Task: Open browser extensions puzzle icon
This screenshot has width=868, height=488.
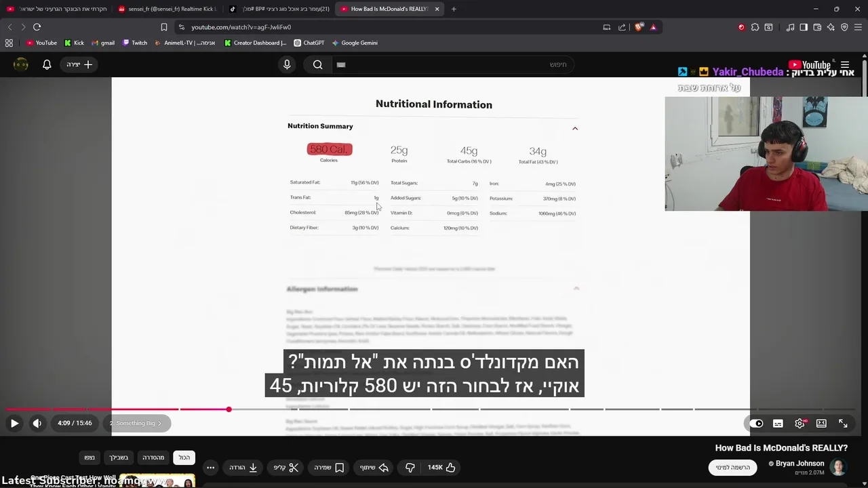Action: tap(755, 27)
